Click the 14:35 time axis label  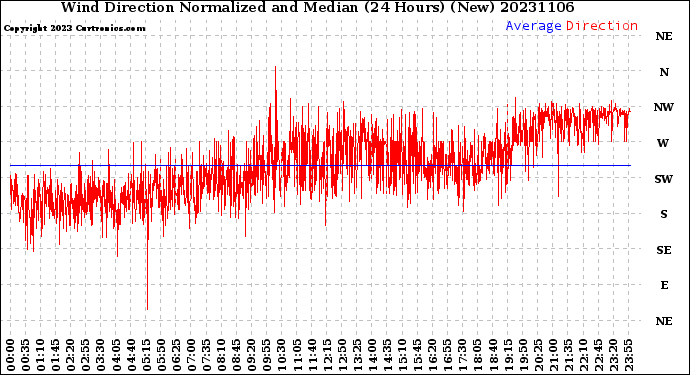(x=387, y=355)
